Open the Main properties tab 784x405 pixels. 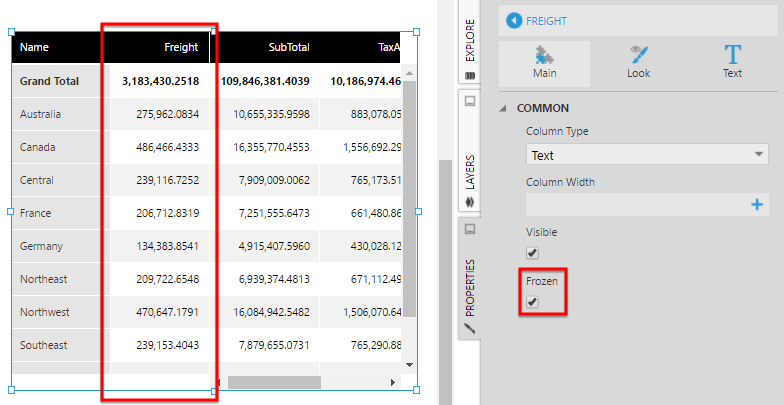(544, 64)
